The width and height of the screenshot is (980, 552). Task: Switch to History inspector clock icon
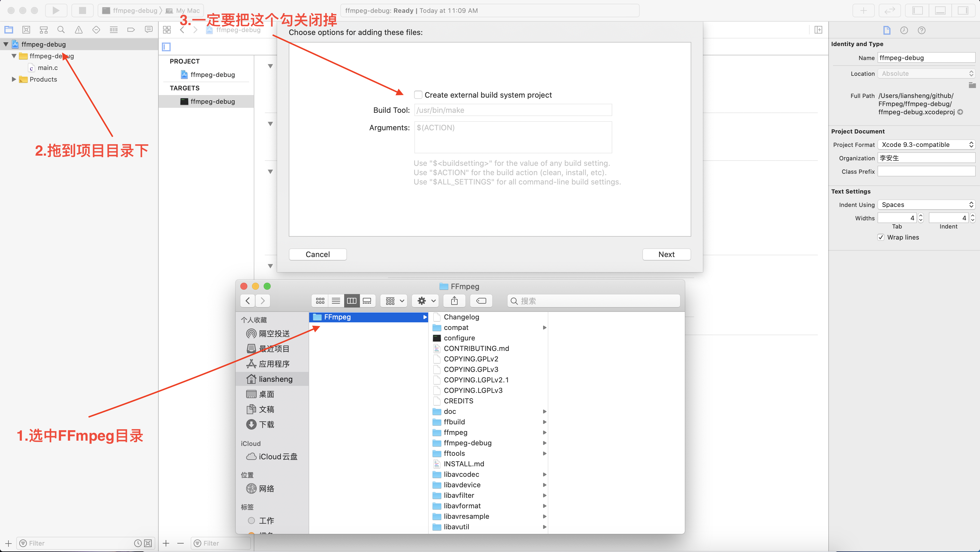[x=904, y=30]
